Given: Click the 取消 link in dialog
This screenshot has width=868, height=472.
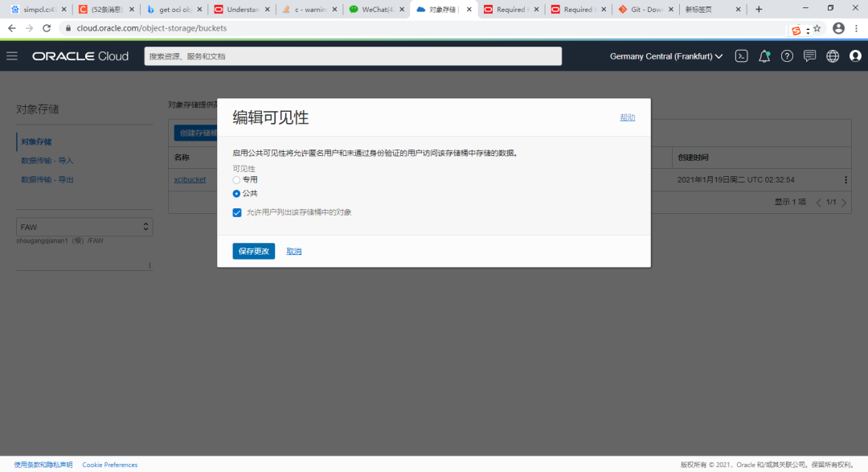Looking at the screenshot, I should click(x=294, y=252).
